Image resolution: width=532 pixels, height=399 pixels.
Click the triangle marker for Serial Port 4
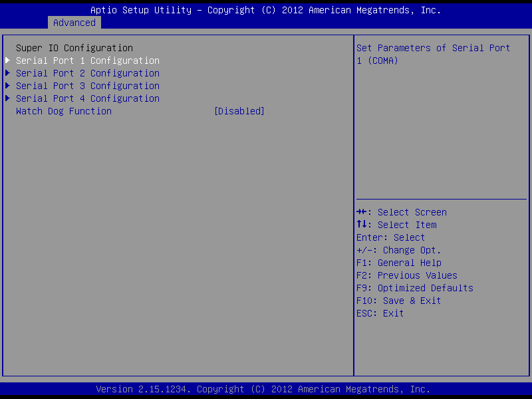8,98
